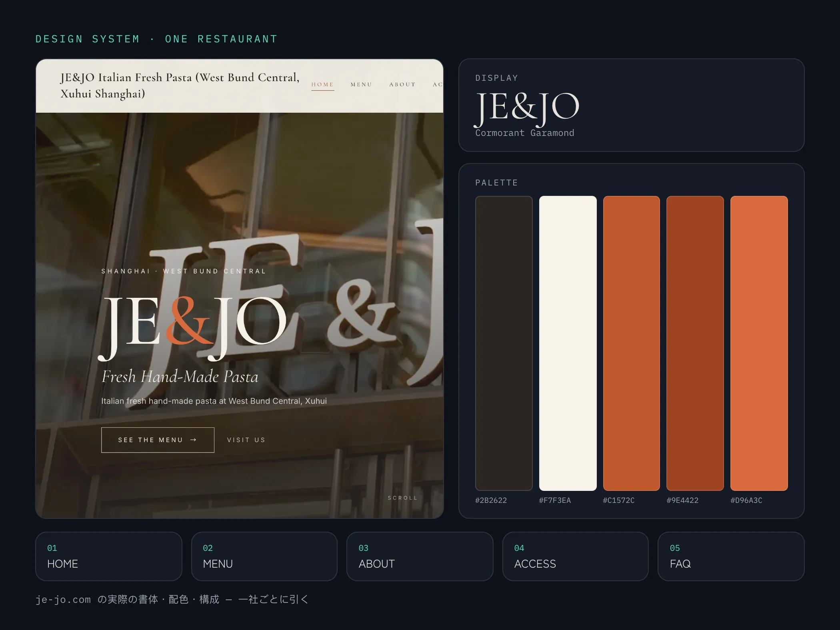Open the HOME nav link in site header

(322, 85)
